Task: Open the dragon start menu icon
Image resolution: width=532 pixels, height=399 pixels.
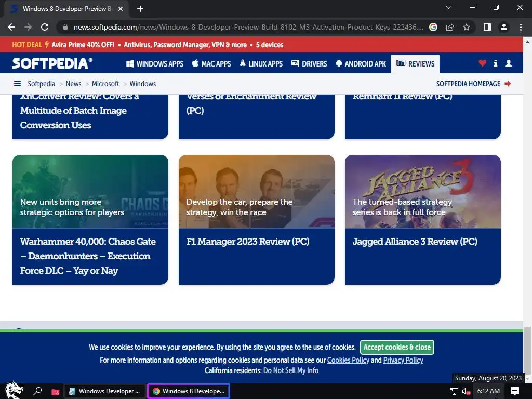Action: pos(14,390)
